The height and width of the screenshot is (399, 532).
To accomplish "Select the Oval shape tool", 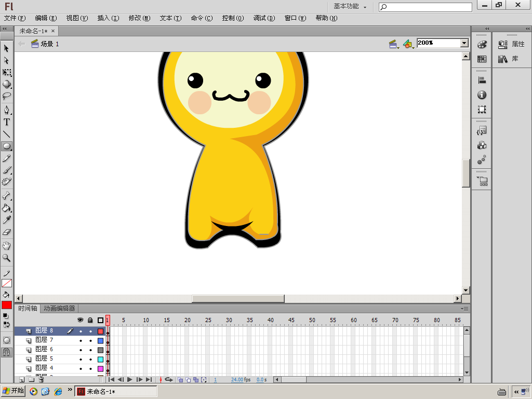I will 6,146.
